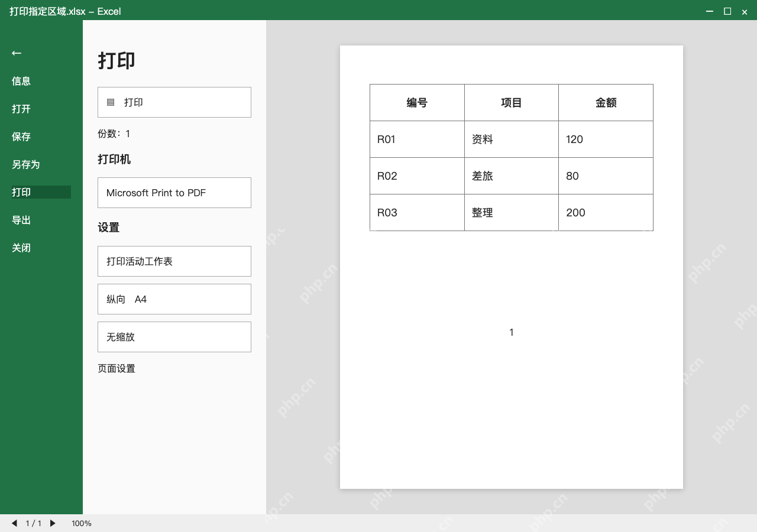
Task: Click the 100% zoom level
Action: pyautogui.click(x=82, y=523)
